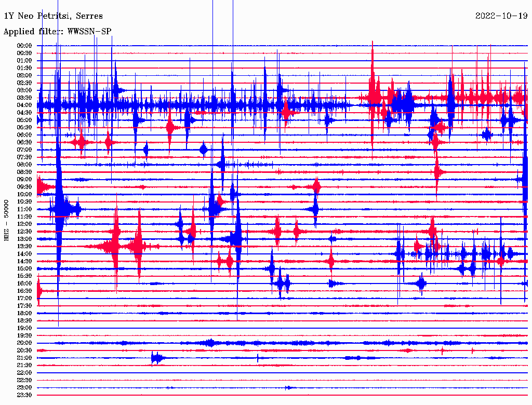Click the Applied filter WWSSN-SP text
The width and height of the screenshot is (532, 405).
pyautogui.click(x=57, y=32)
